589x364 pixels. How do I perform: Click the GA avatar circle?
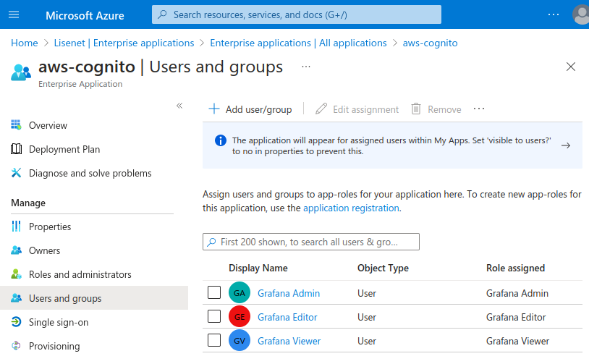(240, 292)
